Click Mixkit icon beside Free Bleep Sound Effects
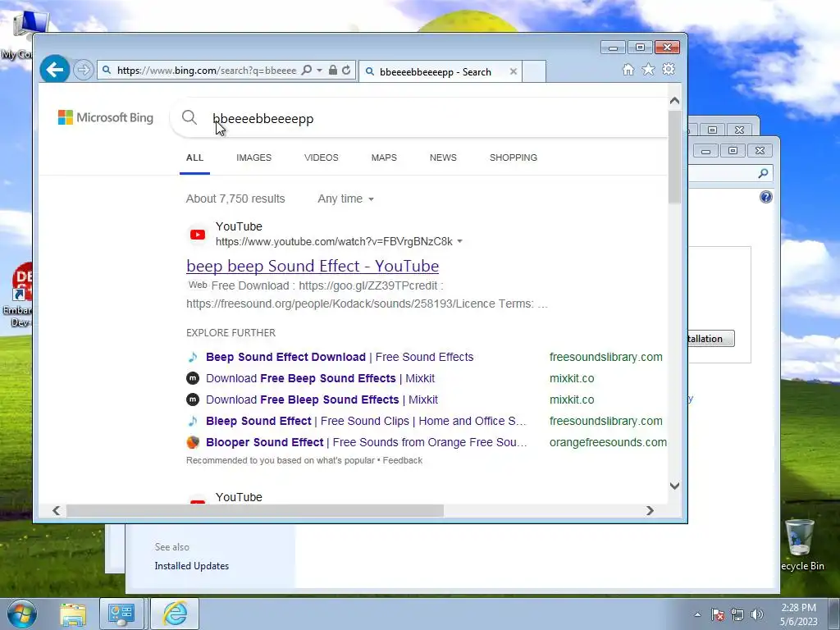 click(x=193, y=399)
